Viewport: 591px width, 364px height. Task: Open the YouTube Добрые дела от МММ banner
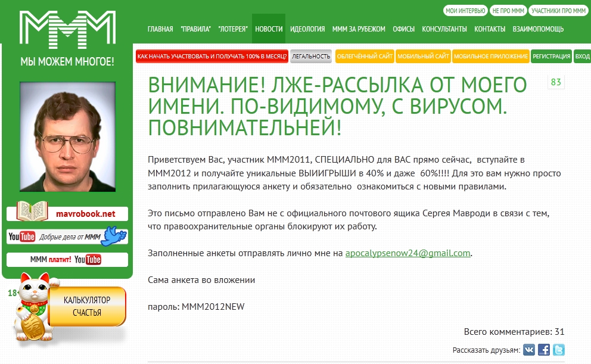[67, 237]
